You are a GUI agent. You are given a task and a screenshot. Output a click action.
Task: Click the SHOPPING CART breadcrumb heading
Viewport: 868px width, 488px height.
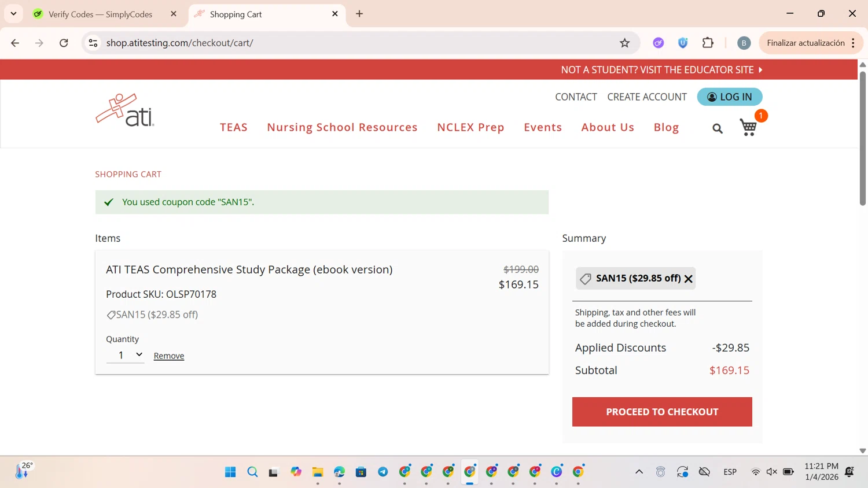click(128, 174)
